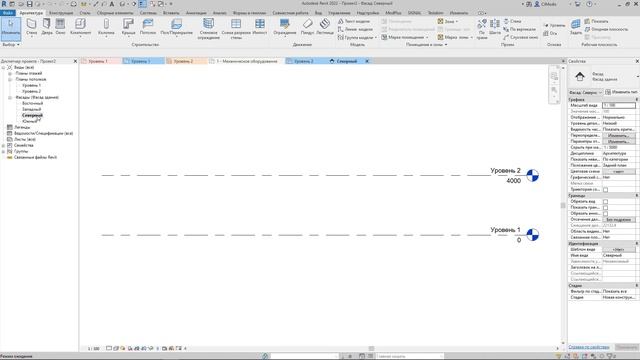Select the Пандус (Ramp) tool
This screenshot has height=360, width=640.
[x=307, y=27]
